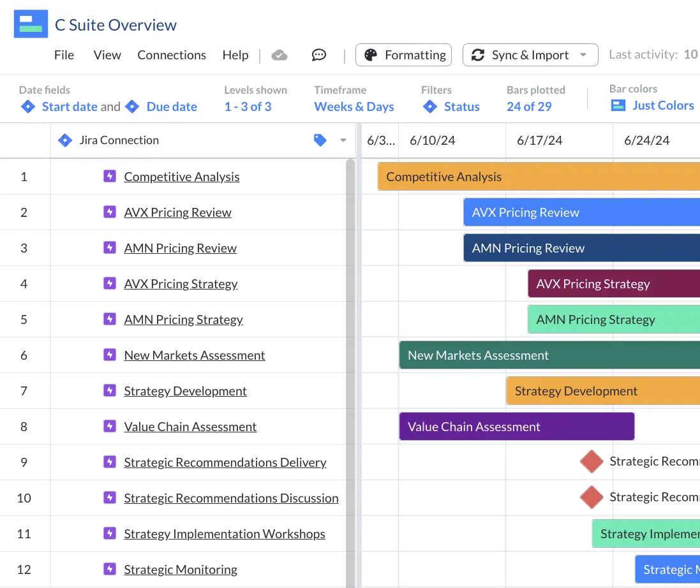This screenshot has width=700, height=588.
Task: Click the Jira issue icon for Strategic Monitoring
Action: point(110,569)
